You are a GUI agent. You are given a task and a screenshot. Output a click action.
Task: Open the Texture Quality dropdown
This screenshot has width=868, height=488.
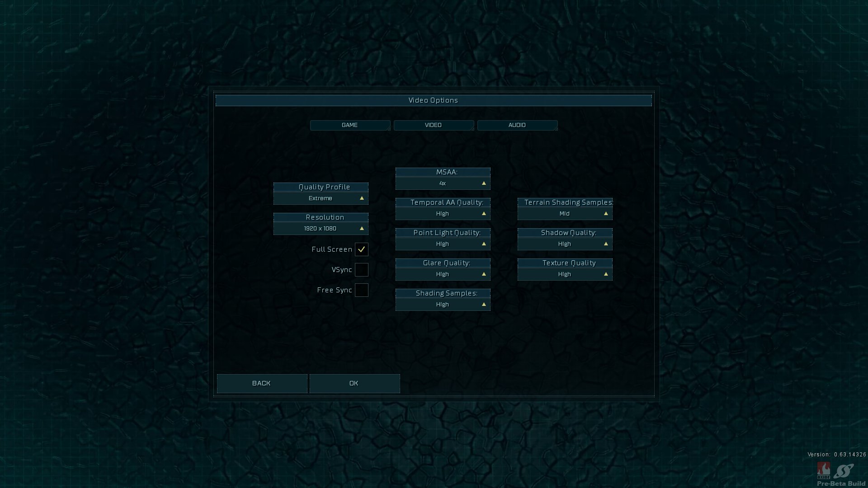click(x=565, y=274)
